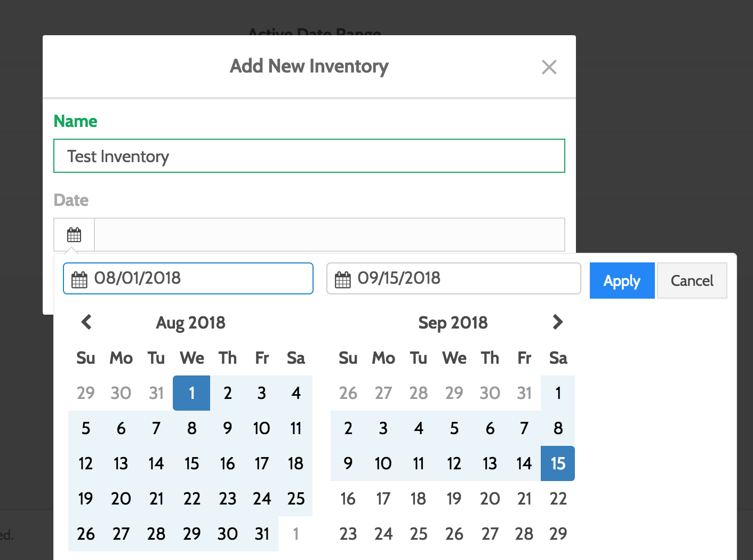Select August 6 in the left calendar
753x560 pixels.
point(121,428)
